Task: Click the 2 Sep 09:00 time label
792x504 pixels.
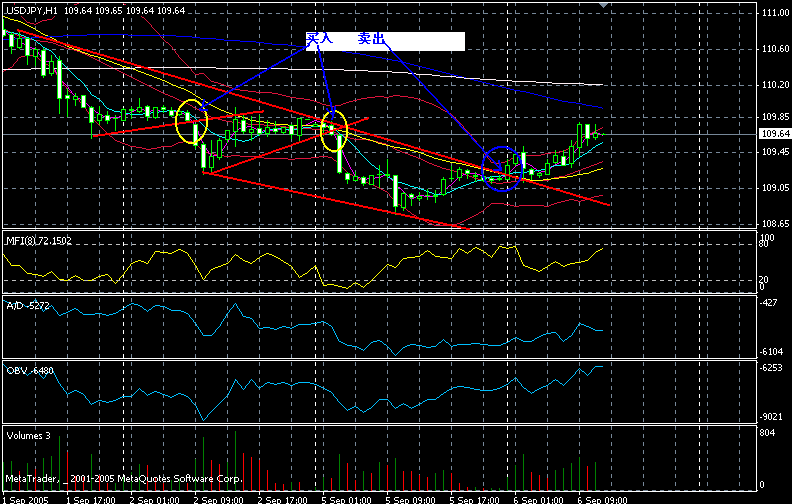Action: [x=219, y=500]
